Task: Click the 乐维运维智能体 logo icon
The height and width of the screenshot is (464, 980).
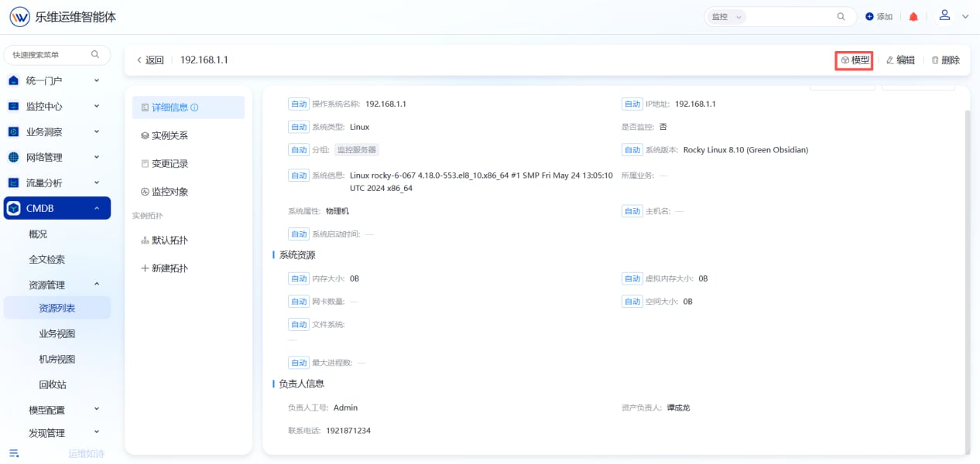Action: pos(19,16)
